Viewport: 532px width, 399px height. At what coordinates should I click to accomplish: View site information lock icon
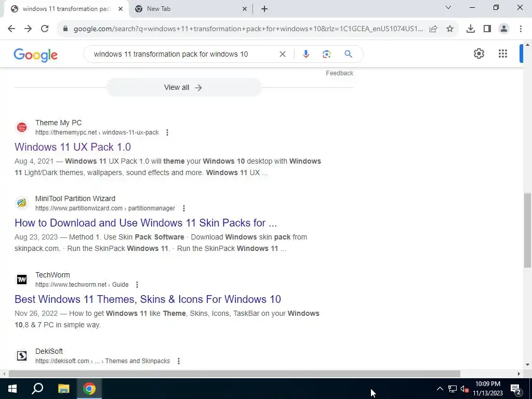coord(65,29)
